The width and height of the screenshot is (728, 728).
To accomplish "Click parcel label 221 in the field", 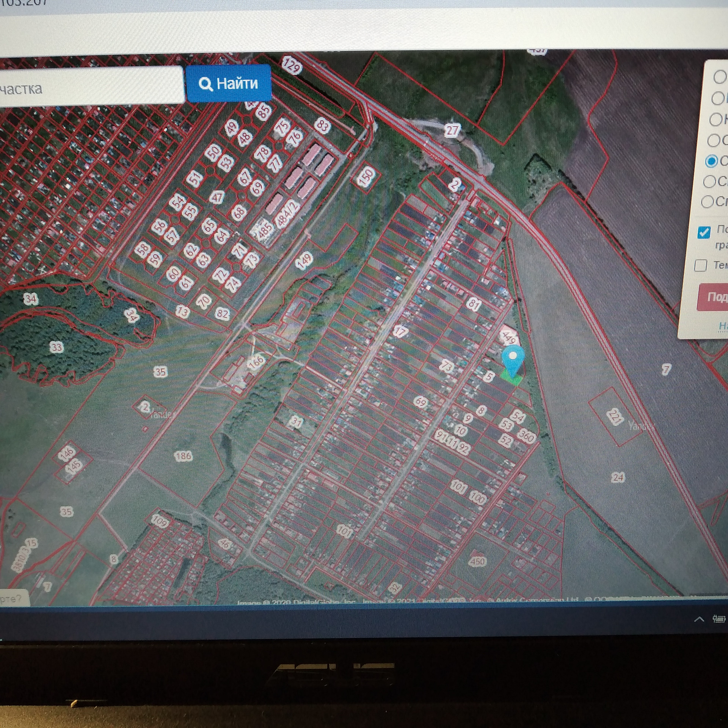I will pyautogui.click(x=615, y=417).
